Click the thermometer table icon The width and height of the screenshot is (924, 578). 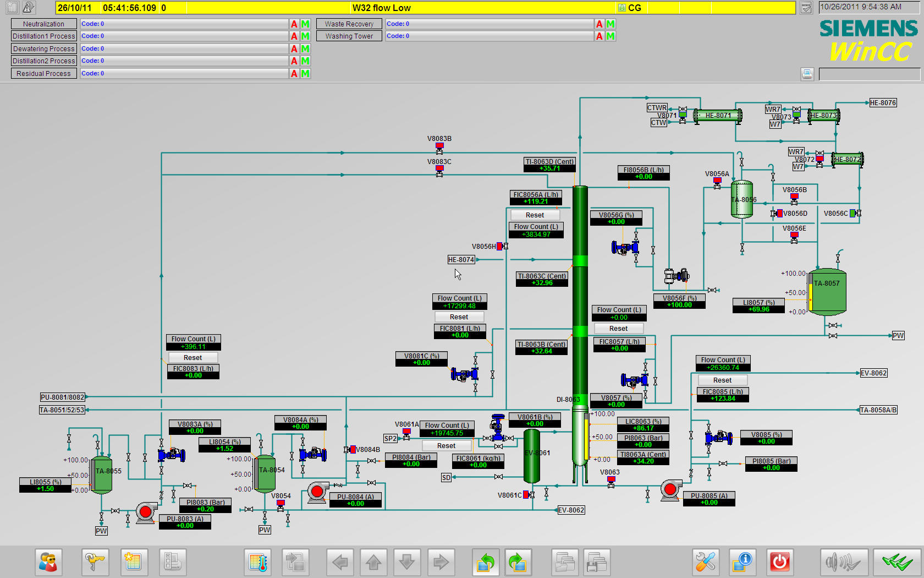pos(258,562)
